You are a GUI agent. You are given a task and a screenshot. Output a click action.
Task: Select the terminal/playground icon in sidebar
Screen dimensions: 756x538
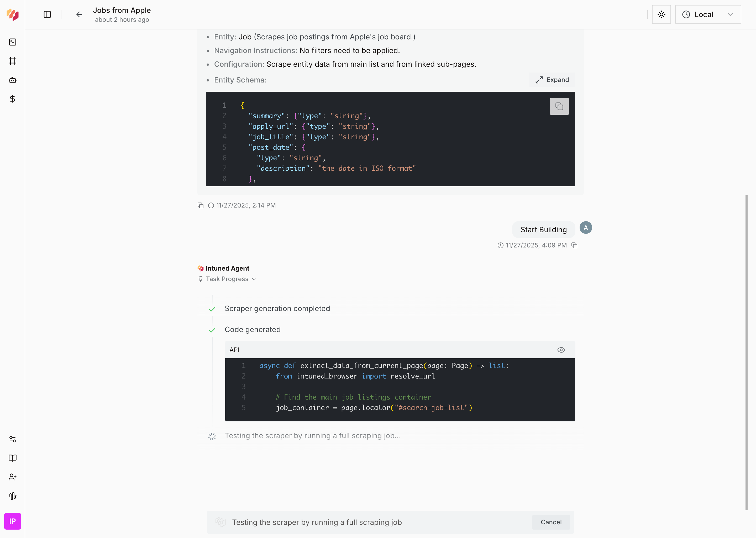(x=13, y=42)
